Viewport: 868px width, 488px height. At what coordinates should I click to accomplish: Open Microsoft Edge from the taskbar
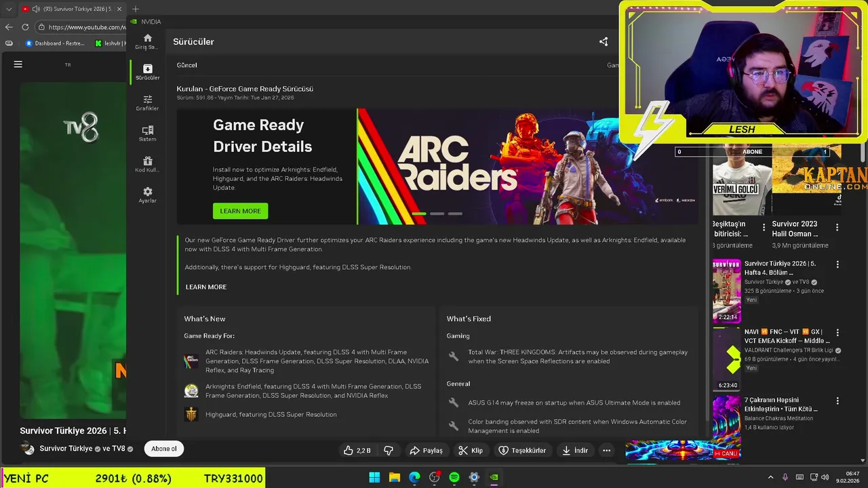point(414,478)
